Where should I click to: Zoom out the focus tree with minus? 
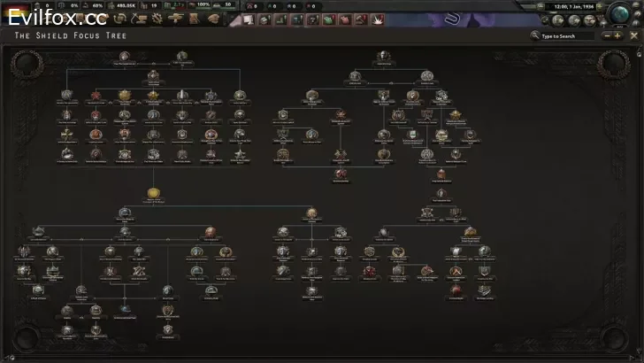[607, 36]
